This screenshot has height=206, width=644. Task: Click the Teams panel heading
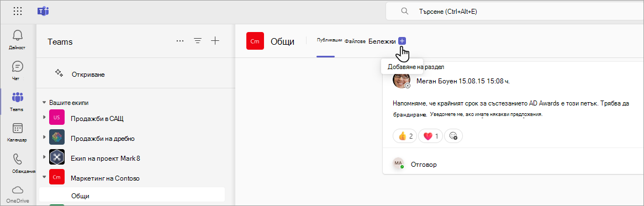pos(60,41)
